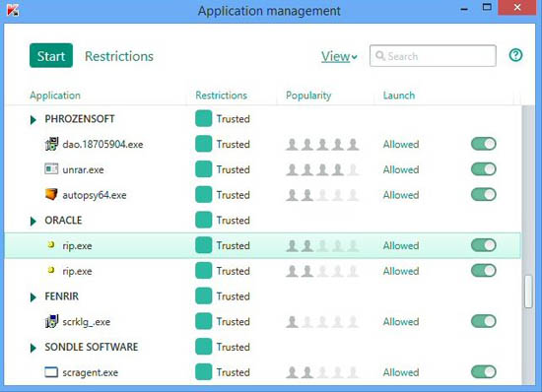The width and height of the screenshot is (542, 392).
Task: Select the scrklg_.exe file name
Action: click(87, 322)
